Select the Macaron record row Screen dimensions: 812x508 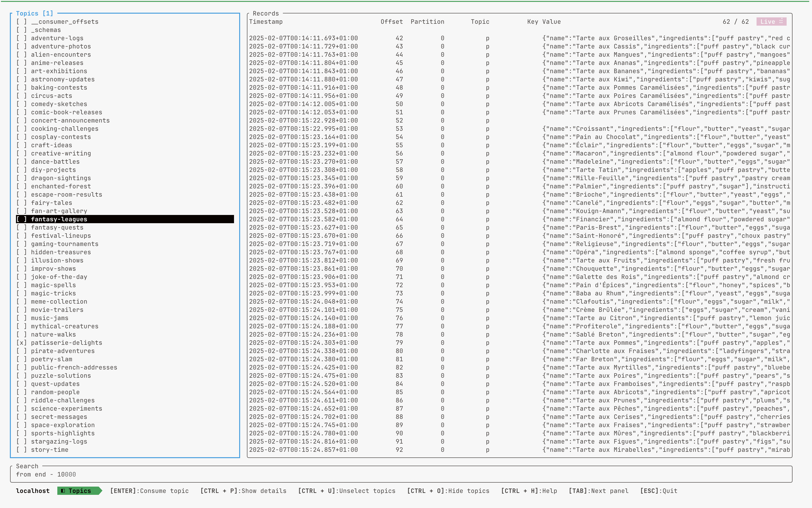[519, 154]
